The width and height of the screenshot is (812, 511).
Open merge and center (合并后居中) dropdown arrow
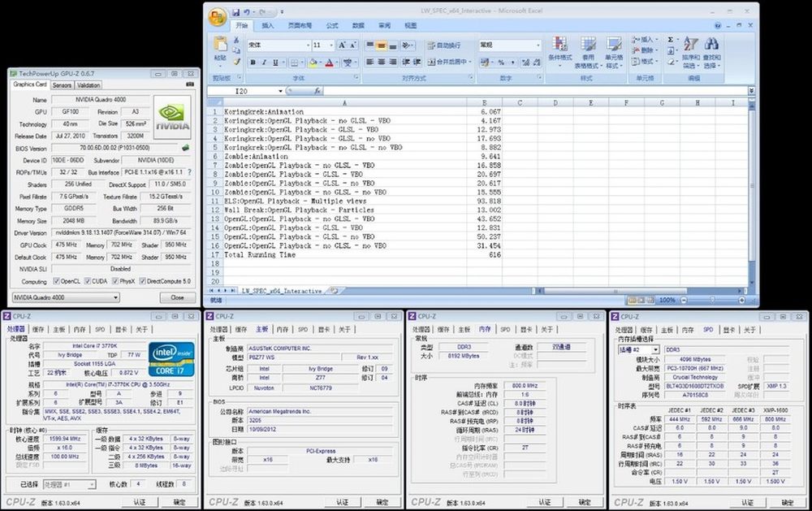click(470, 62)
